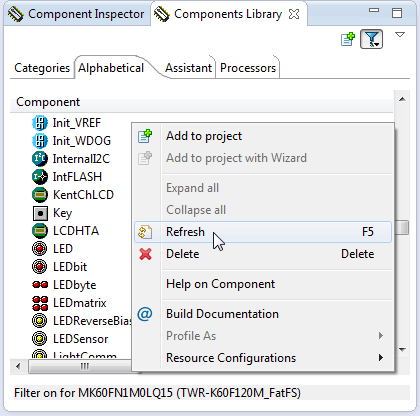Image resolution: width=420 pixels, height=416 pixels.
Task: Select the LEDSensor component row
Action: point(81,339)
